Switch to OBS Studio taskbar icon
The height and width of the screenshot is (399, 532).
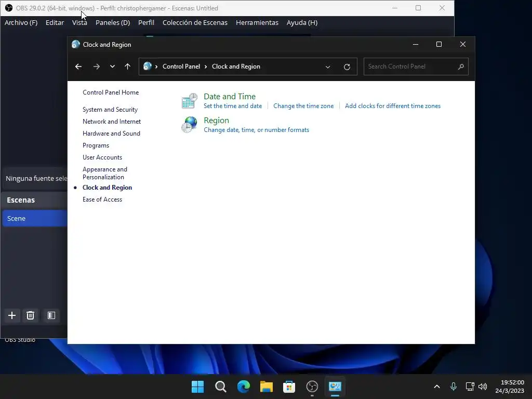(x=312, y=387)
